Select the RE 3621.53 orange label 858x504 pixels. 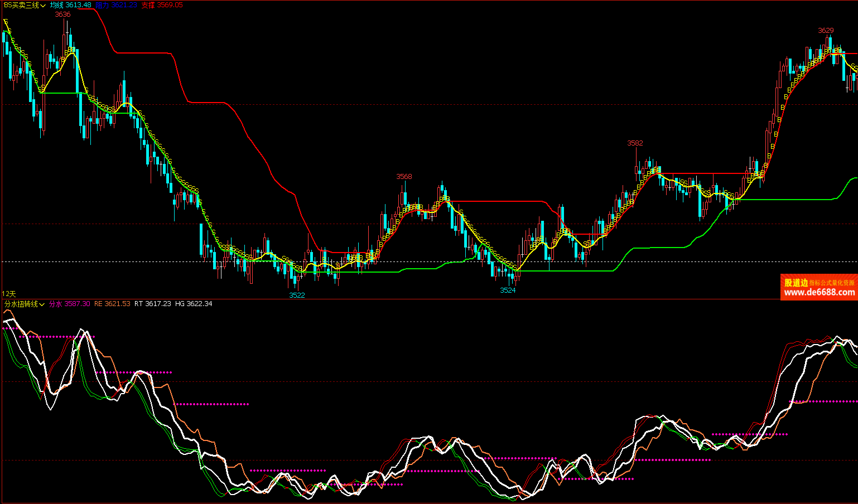112,304
